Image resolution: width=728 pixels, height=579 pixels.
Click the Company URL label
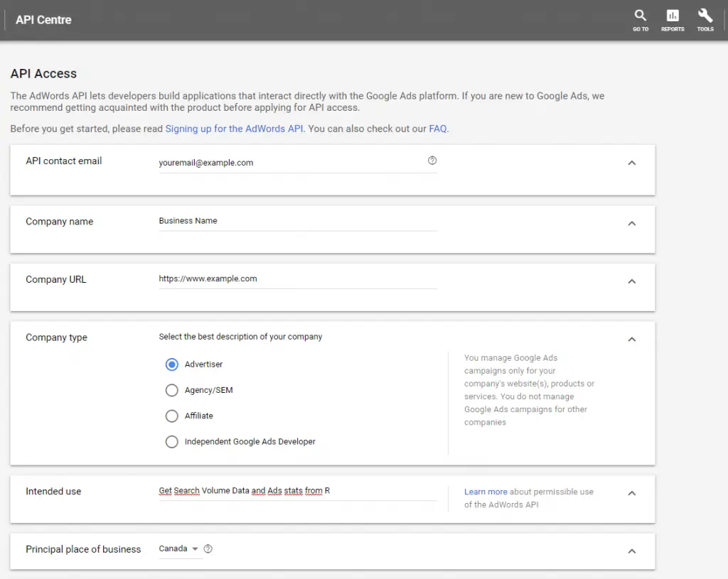click(x=55, y=279)
